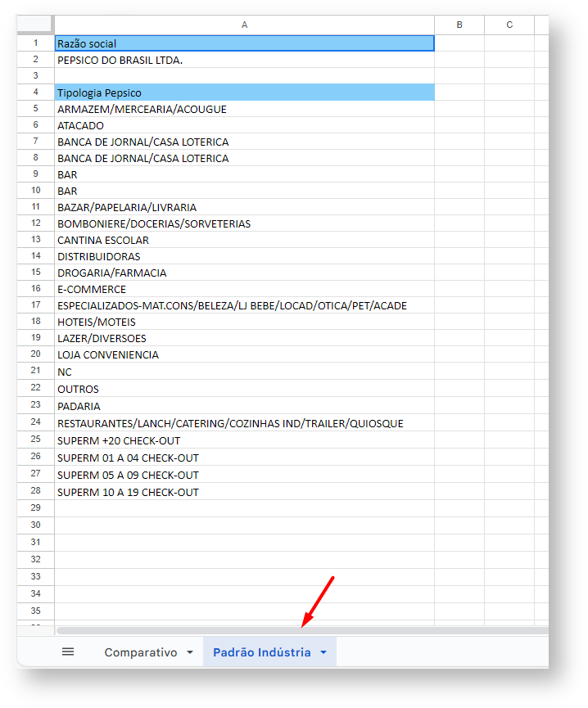Select row header 17
588x708 pixels.
tap(35, 305)
